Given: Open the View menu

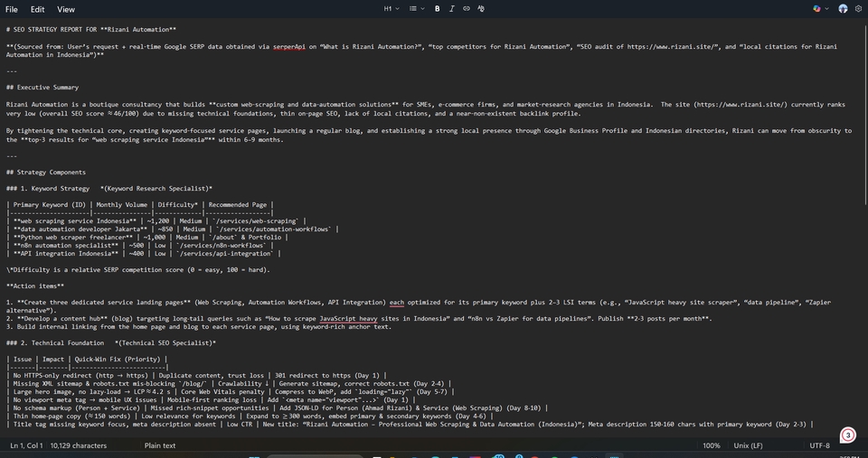Looking at the screenshot, I should tap(65, 9).
